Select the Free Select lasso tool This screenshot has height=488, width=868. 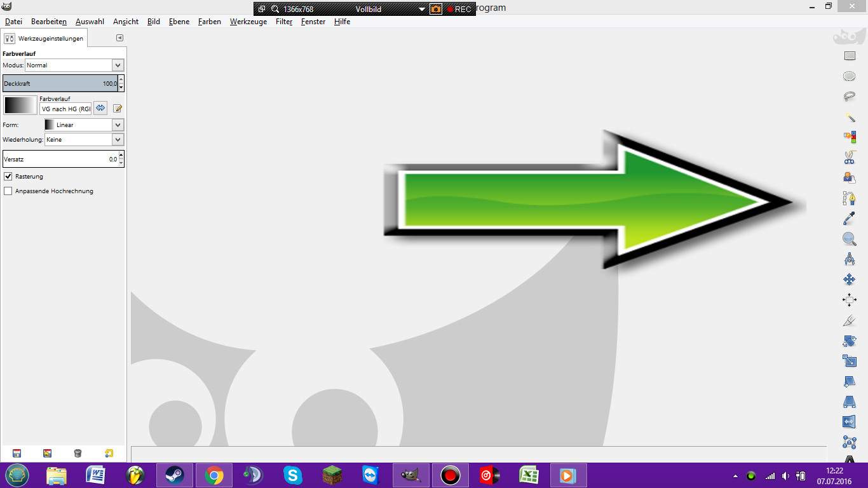pyautogui.click(x=849, y=97)
